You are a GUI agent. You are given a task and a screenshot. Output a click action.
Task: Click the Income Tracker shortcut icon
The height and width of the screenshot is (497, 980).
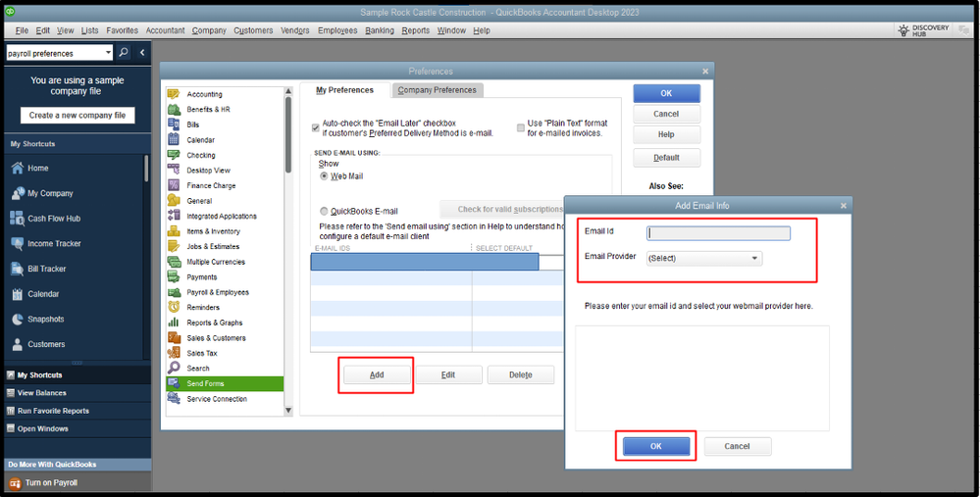point(18,243)
